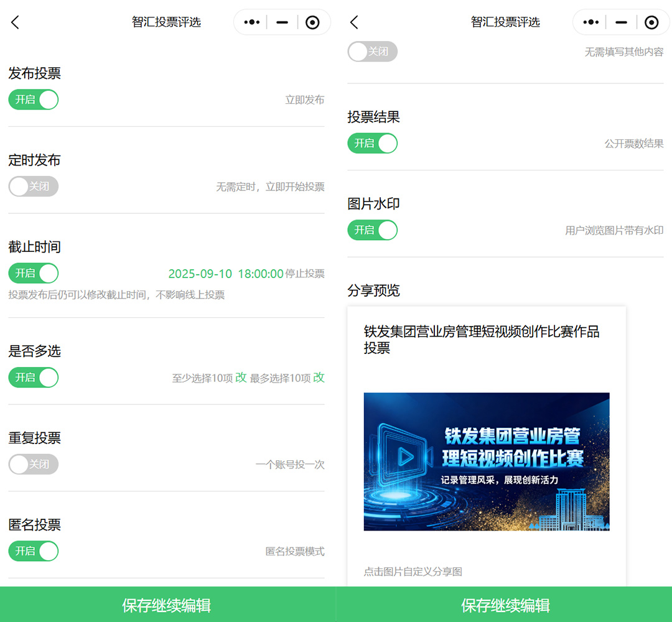
Task: Click circular target icon in right panel header
Action: (x=651, y=22)
